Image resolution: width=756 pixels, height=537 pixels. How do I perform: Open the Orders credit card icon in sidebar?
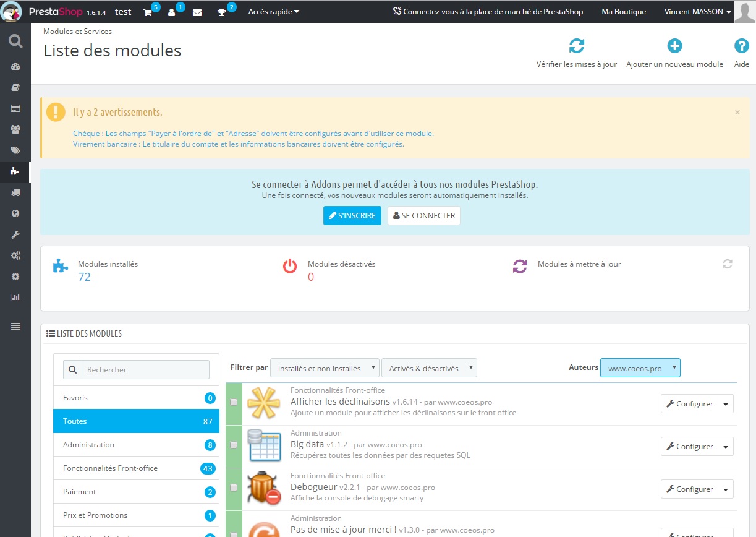pos(15,108)
